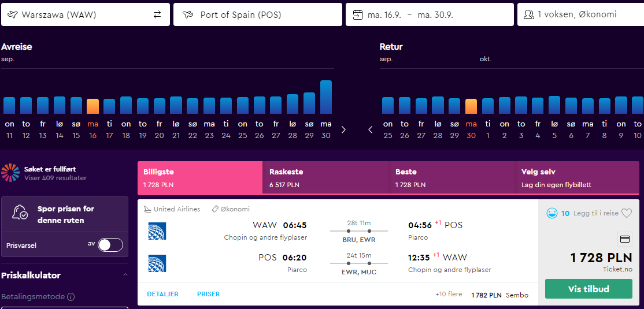Open the PRISER link for the flight
Screen dimensions: 644x309
[x=208, y=294]
